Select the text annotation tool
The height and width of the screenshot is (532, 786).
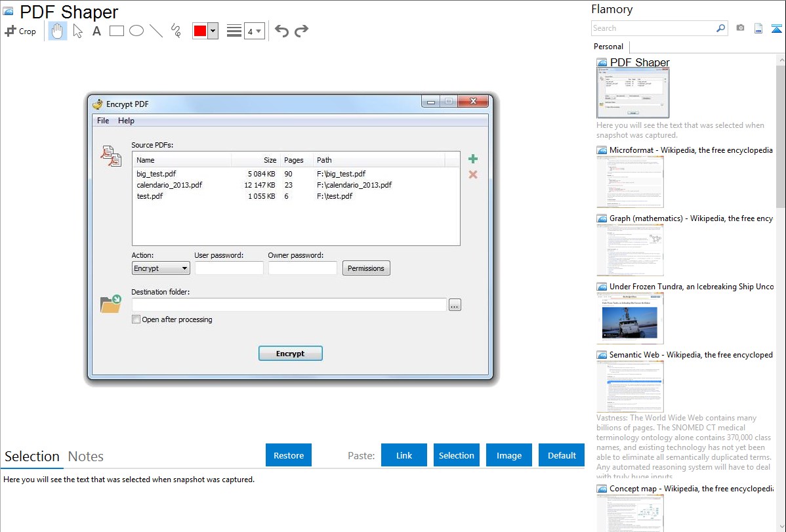pyautogui.click(x=96, y=31)
